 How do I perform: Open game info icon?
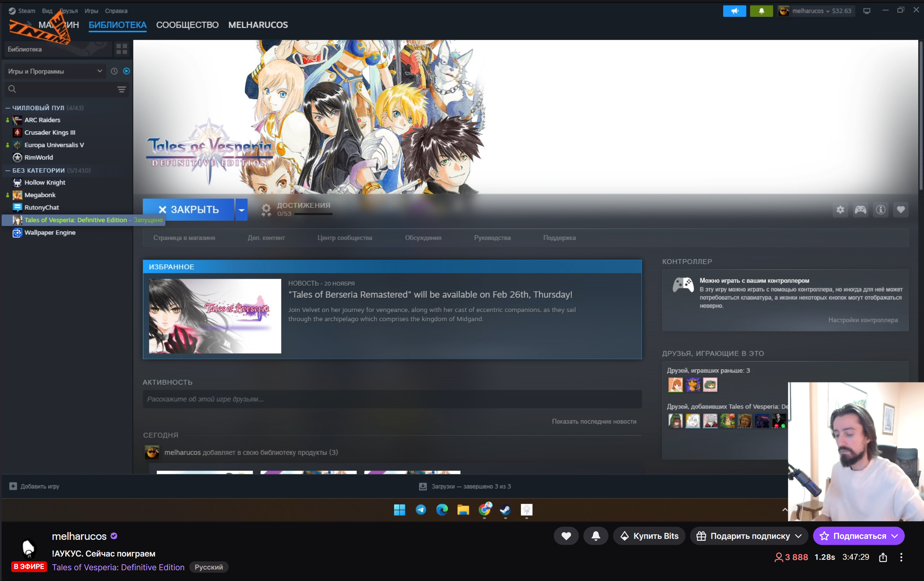coord(880,210)
